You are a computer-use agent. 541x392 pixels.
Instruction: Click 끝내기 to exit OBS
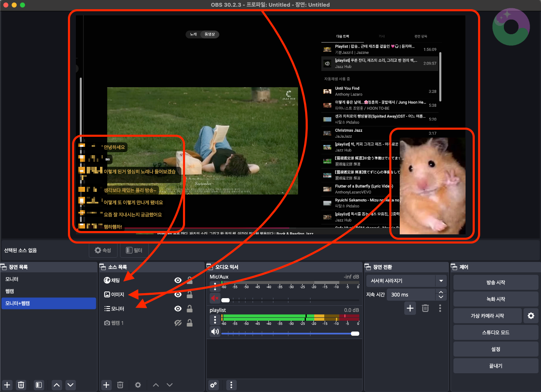pyautogui.click(x=496, y=366)
